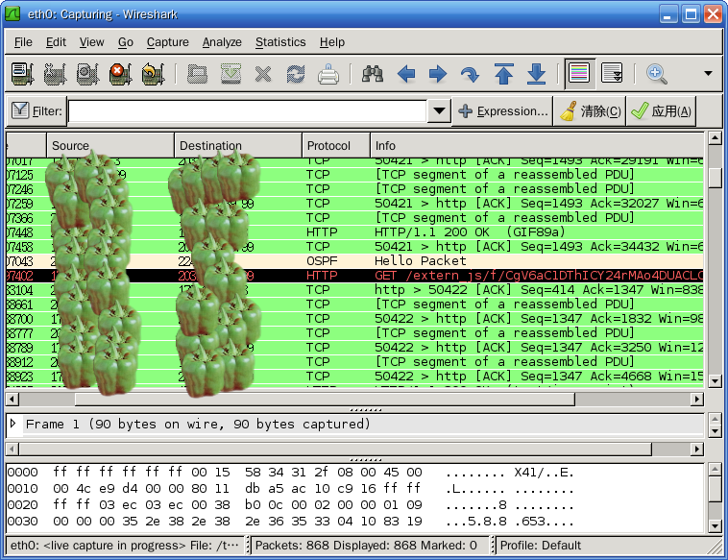Open the Help menu

(x=332, y=42)
